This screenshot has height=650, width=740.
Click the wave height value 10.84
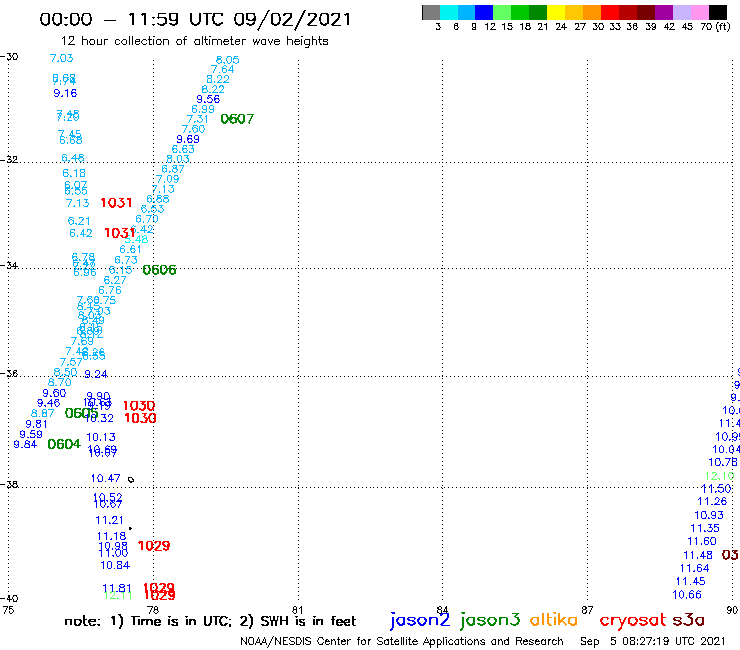tap(115, 565)
